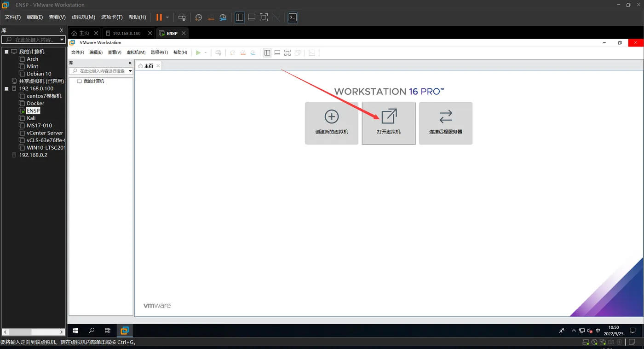The height and width of the screenshot is (349, 644).
Task: Click VMware Workstation guest taskbar icon
Action: pyautogui.click(x=124, y=331)
